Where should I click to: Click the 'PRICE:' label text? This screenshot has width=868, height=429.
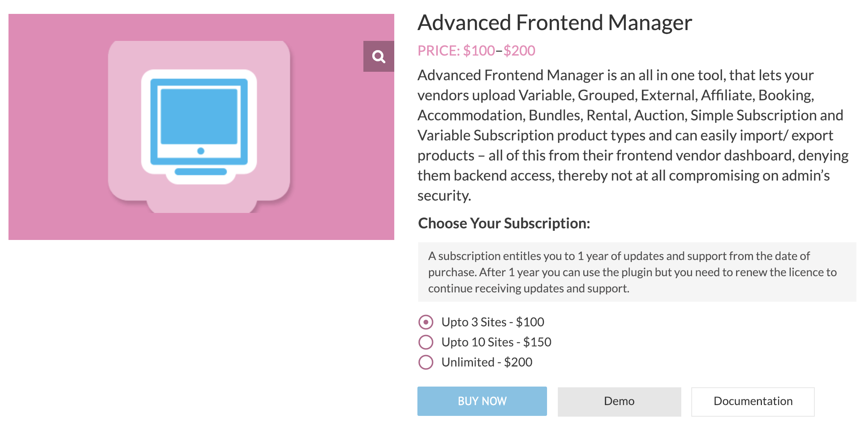tap(439, 51)
